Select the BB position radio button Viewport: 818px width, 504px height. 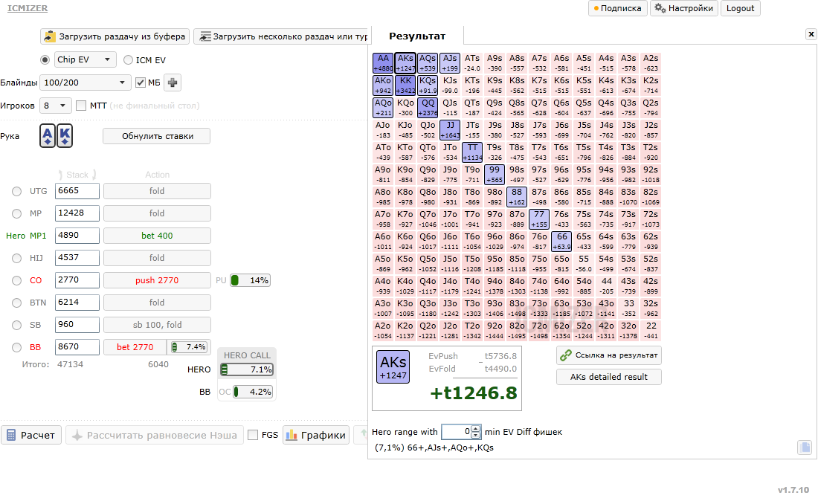coord(16,347)
